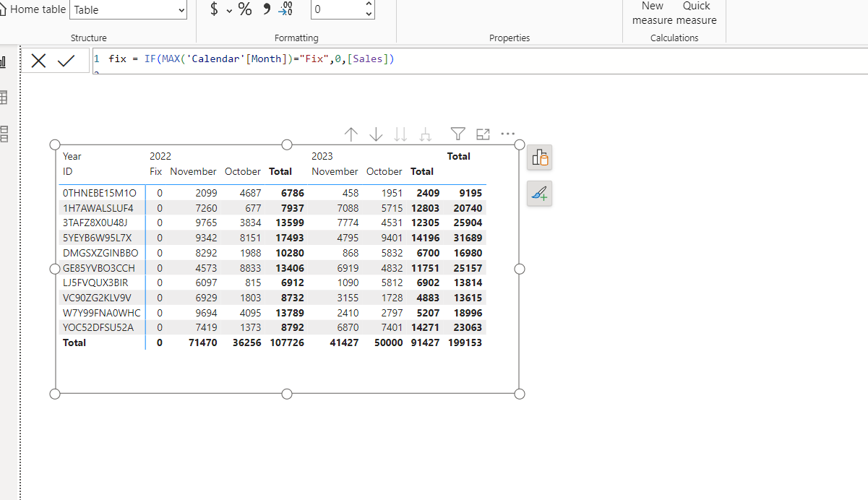The height and width of the screenshot is (500, 868).
Task: Click cell value 50000
Action: coord(388,342)
